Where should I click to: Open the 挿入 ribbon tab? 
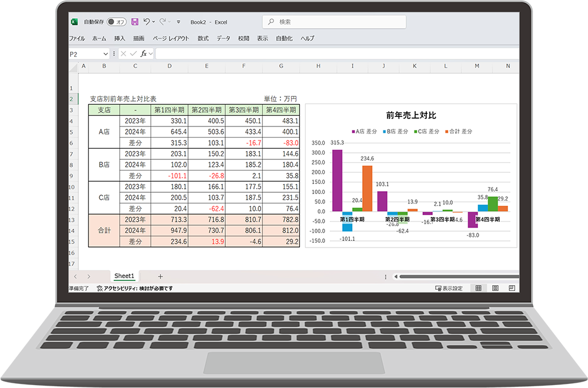click(119, 38)
